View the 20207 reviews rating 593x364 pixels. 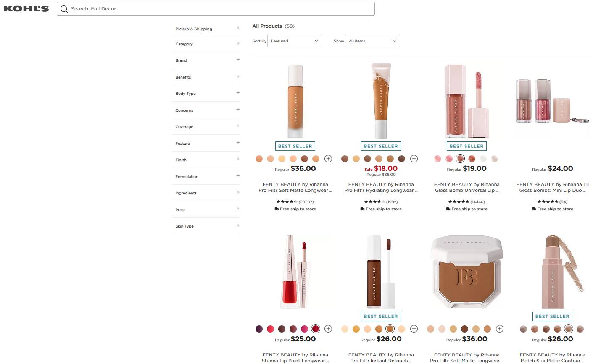295,202
